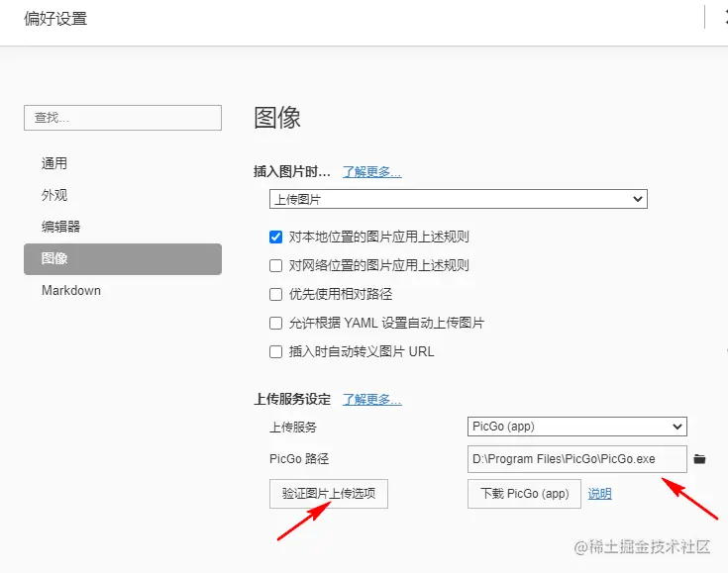728x573 pixels.
Task: Enable '插入时自动转义图片 URL' checkbox
Action: 275,352
